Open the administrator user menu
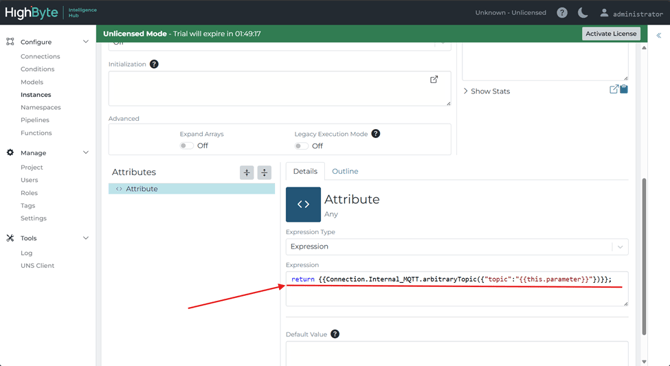The height and width of the screenshot is (366, 670). 631,13
